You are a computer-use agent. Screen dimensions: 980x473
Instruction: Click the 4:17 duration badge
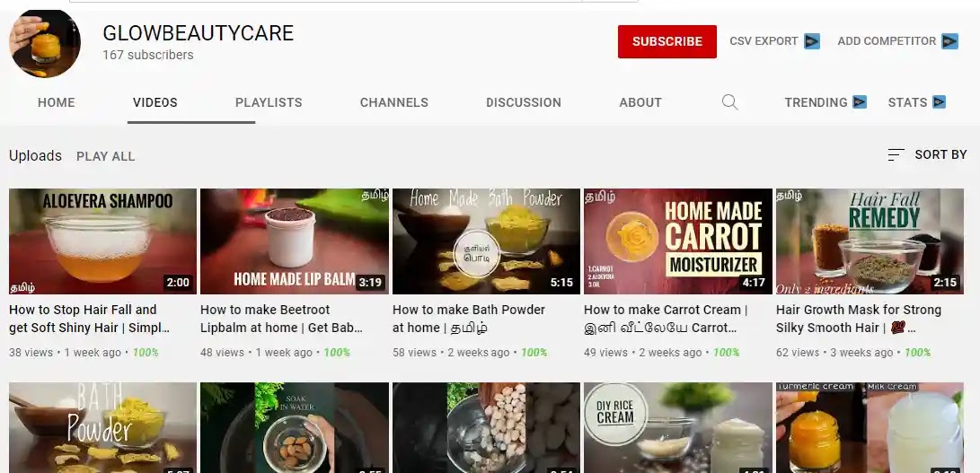[754, 283]
